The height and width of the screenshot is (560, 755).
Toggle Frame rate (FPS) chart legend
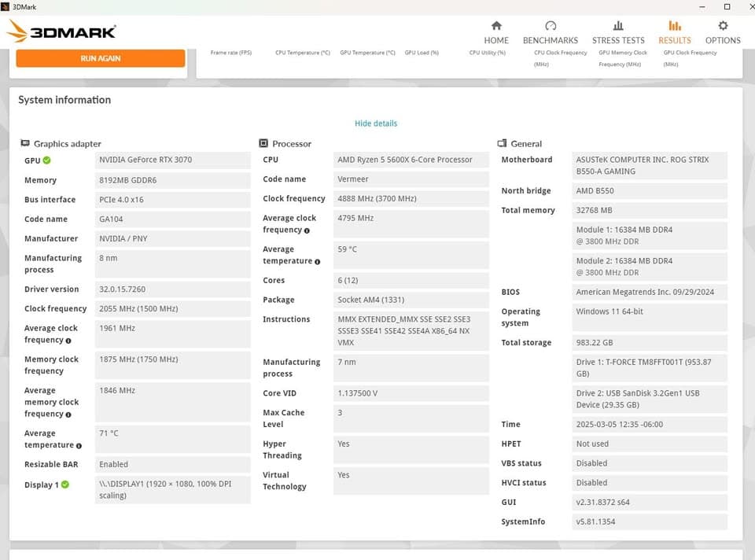pyautogui.click(x=231, y=53)
